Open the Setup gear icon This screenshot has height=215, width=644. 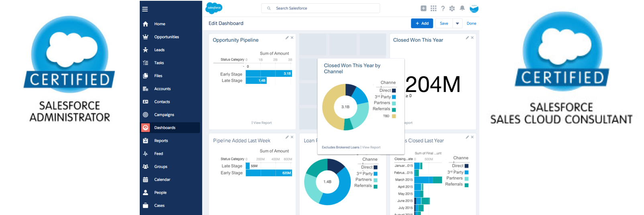[x=452, y=8]
